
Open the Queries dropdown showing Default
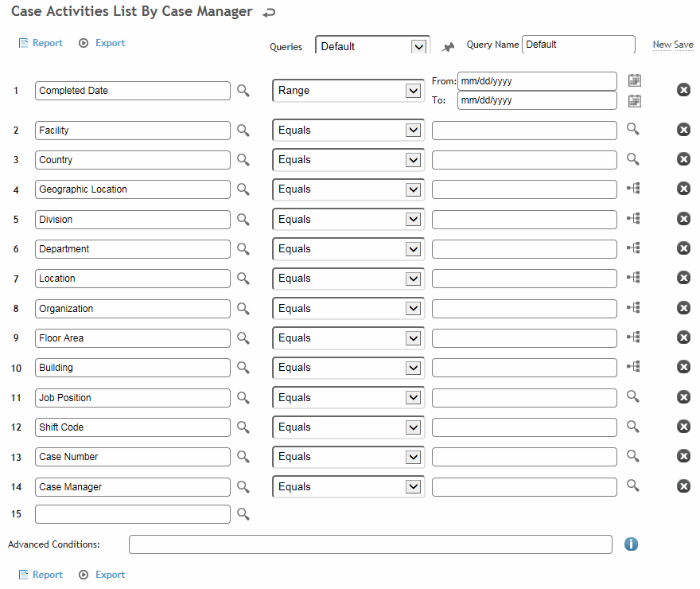373,46
